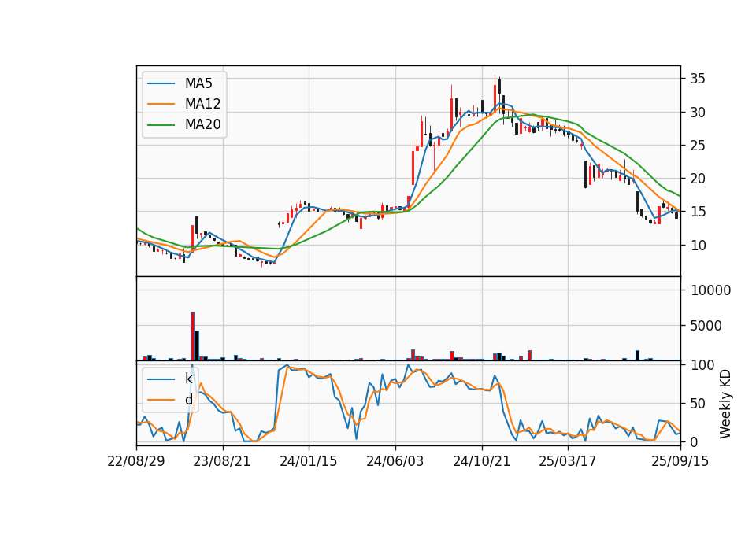Screen dimensions: 756x543
Task: Click the green MA20 legend line sample
Action: pos(161,124)
